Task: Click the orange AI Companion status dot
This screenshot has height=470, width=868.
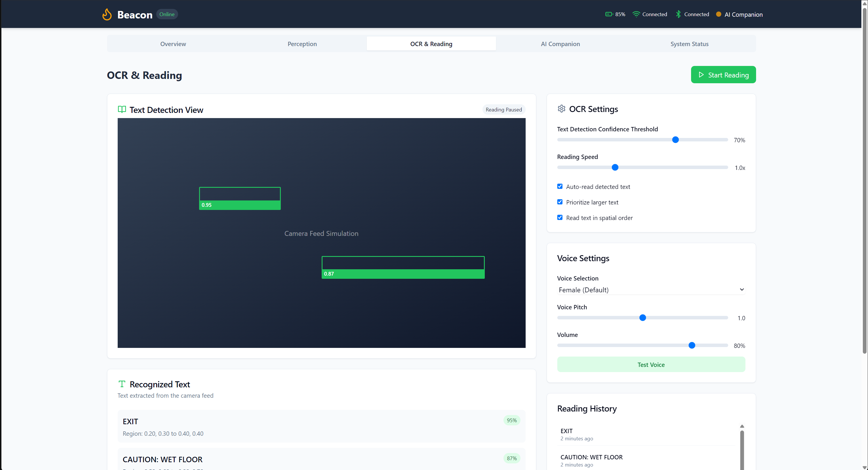Action: [718, 14]
